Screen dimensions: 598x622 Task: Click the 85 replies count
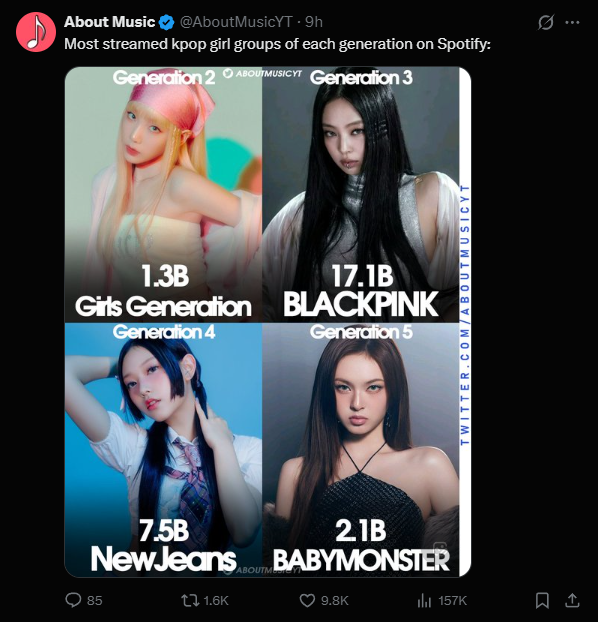[x=94, y=601]
